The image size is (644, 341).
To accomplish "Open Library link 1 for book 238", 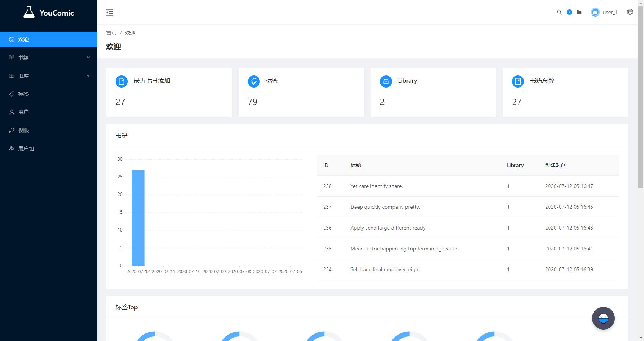I will 508,186.
